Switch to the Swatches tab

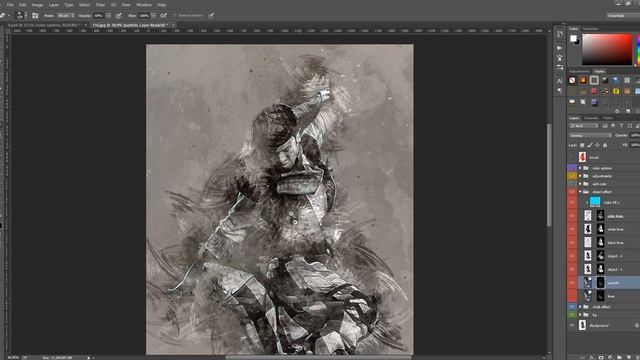[x=590, y=29]
